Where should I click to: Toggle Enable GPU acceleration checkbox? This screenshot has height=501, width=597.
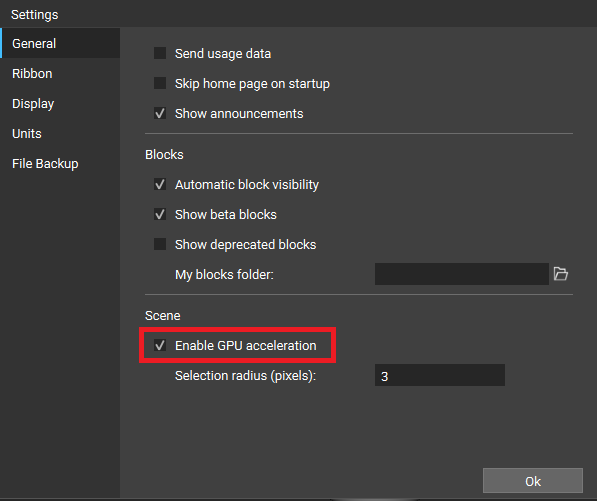click(x=160, y=345)
